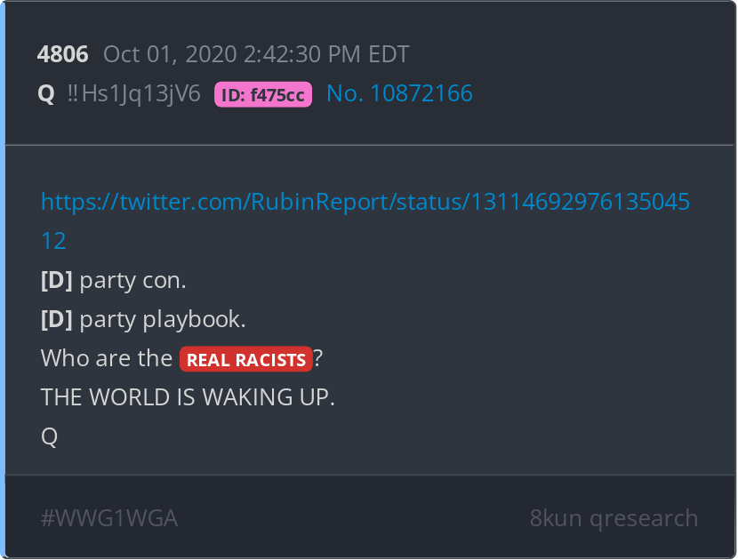
Task: Click the 8kun qresearch board label
Action: (614, 518)
